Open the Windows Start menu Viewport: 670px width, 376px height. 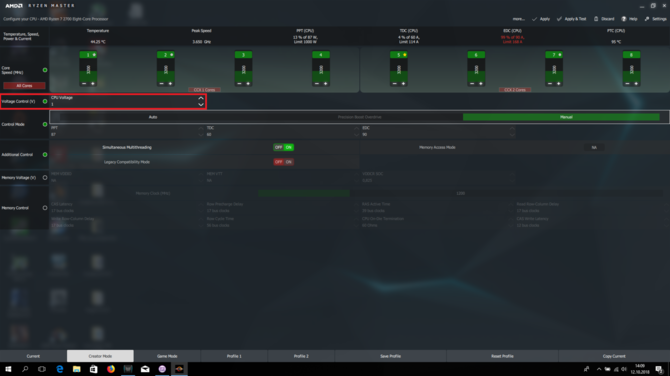point(8,369)
